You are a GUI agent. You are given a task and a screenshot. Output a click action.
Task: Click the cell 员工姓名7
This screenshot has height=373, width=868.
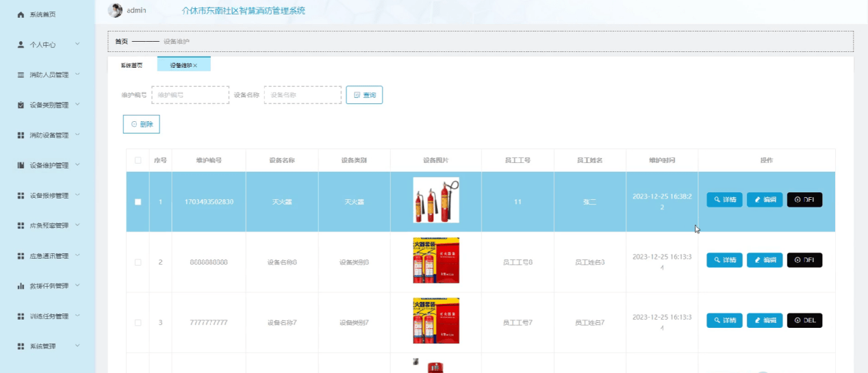click(x=589, y=322)
